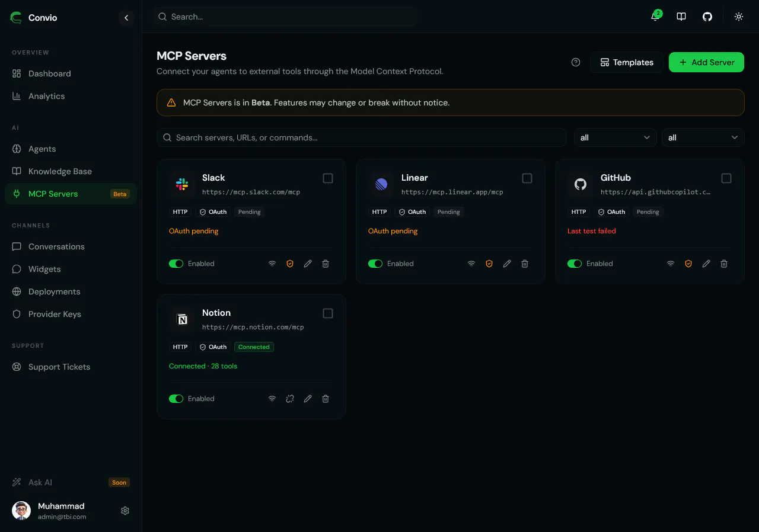The height and width of the screenshot is (532, 759).
Task: Open the help question mark icon
Action: [576, 62]
